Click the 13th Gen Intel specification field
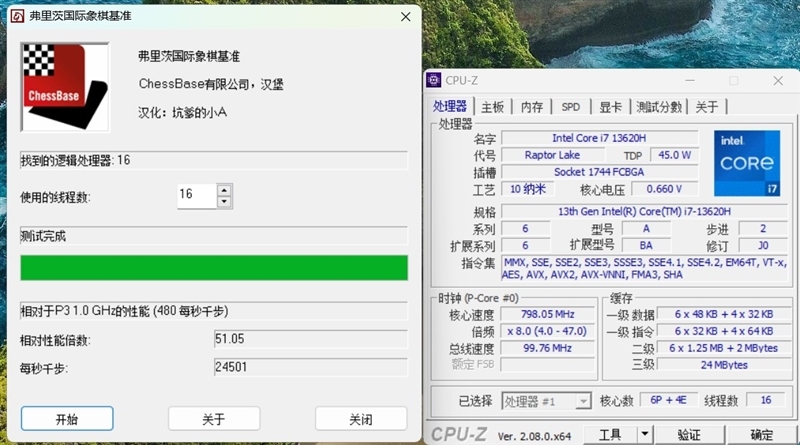Image resolution: width=800 pixels, height=445 pixels. point(644,211)
